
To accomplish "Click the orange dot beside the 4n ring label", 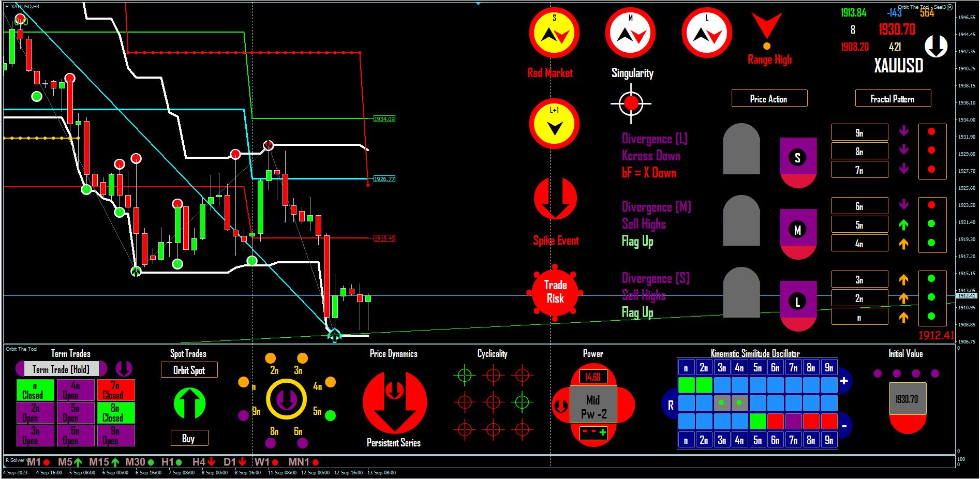I will pos(331,382).
